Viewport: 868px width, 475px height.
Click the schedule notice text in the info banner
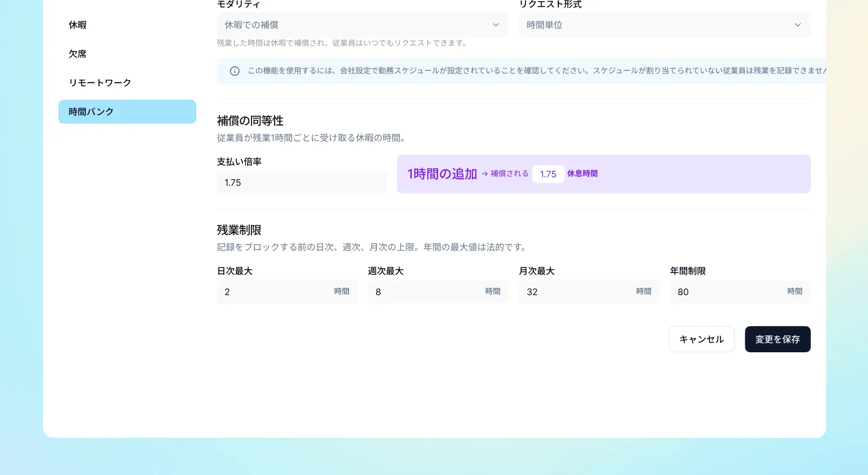(537, 71)
